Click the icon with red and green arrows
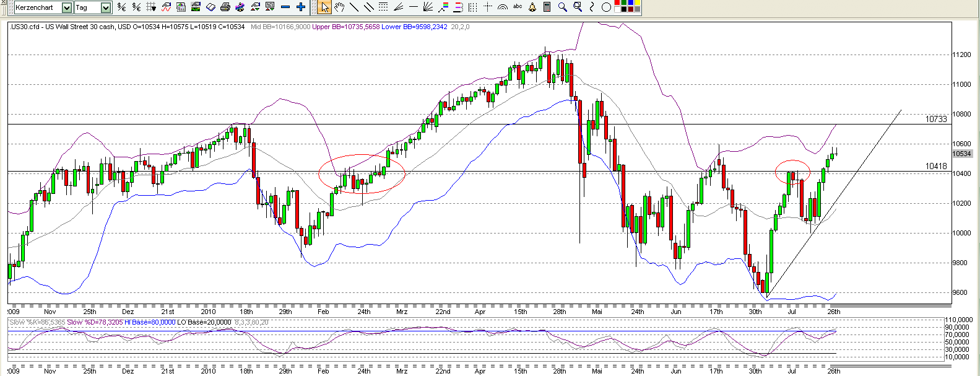Image resolution: width=980 pixels, height=376 pixels. (x=256, y=7)
